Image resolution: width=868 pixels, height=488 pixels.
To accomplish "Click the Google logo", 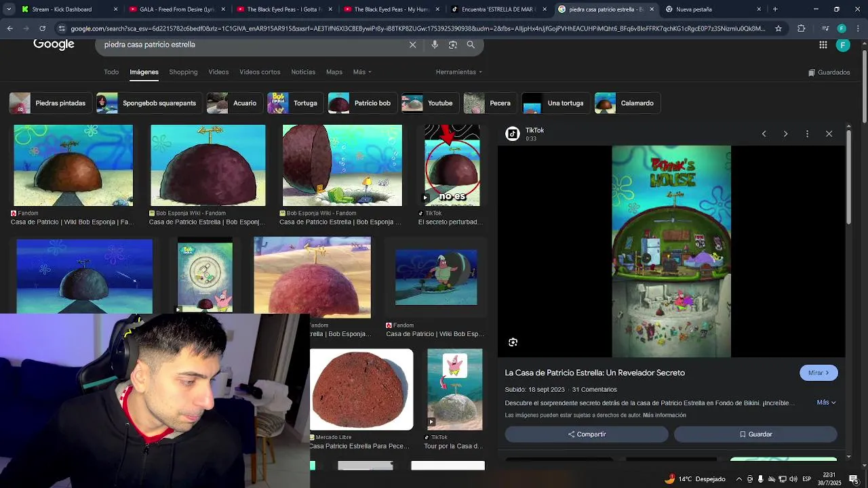I will 54,45.
